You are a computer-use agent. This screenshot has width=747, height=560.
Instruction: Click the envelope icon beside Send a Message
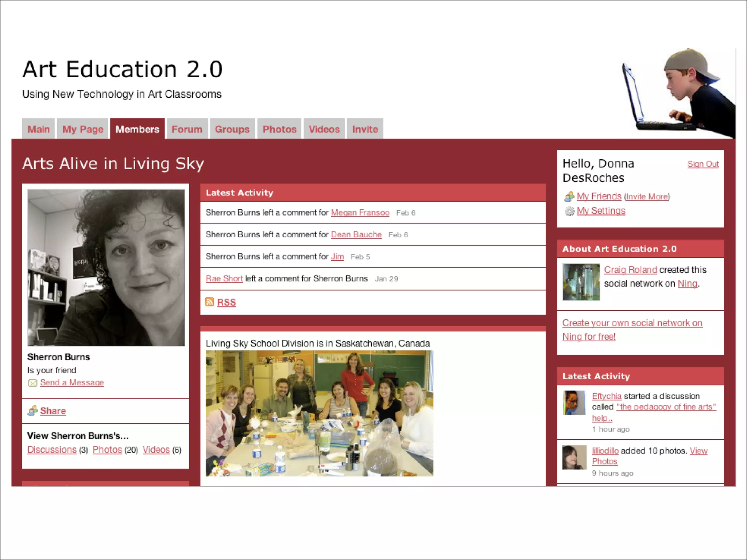32,383
